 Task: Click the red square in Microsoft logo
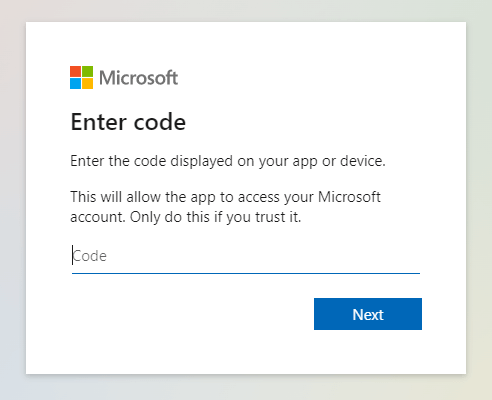click(x=75, y=71)
